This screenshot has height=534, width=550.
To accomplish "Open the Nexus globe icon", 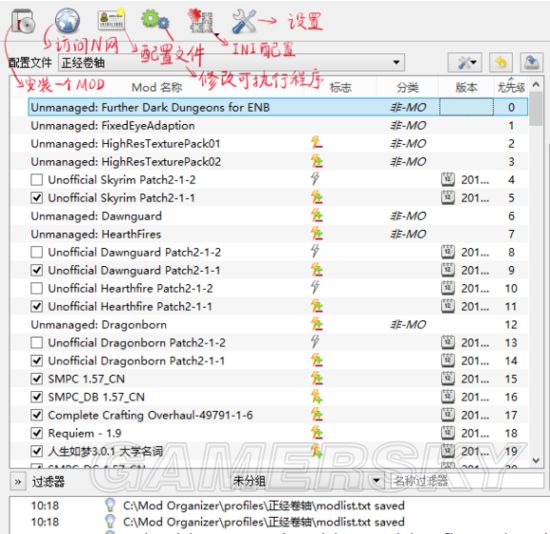I will click(67, 21).
